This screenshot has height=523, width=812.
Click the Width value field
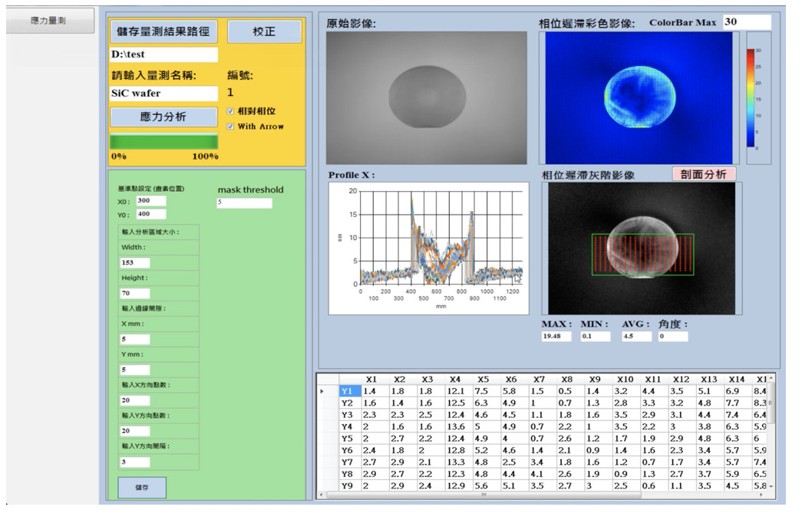tap(136, 262)
